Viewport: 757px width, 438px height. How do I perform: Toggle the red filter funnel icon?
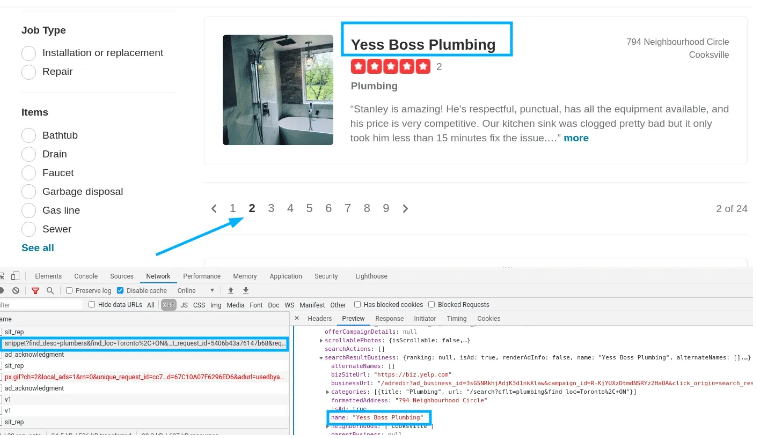pyautogui.click(x=35, y=290)
